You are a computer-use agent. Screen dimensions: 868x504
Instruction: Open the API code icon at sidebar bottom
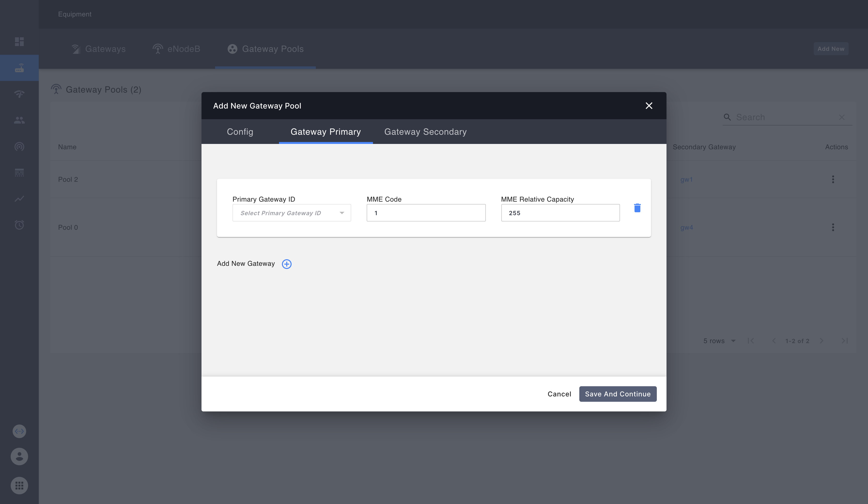pos(19,431)
